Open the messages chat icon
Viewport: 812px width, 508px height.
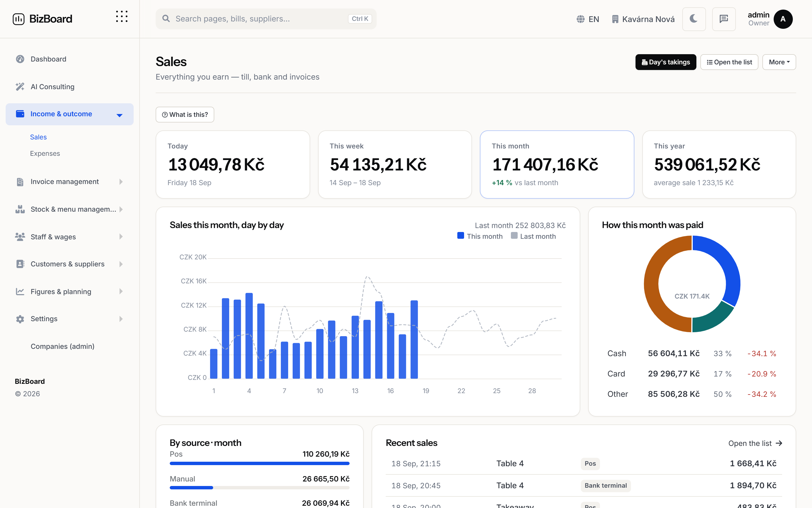point(724,19)
